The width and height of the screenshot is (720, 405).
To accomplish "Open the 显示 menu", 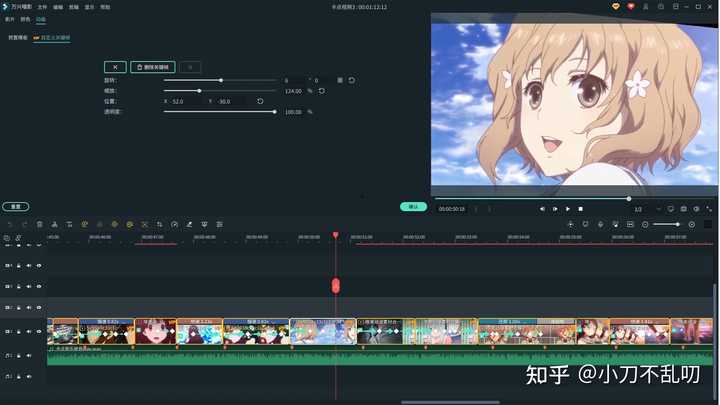I will coord(90,7).
